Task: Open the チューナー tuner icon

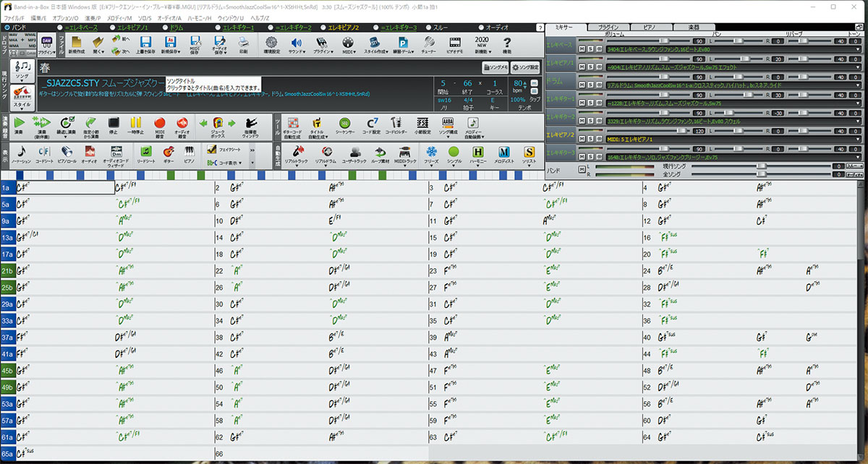Action: tap(430, 45)
